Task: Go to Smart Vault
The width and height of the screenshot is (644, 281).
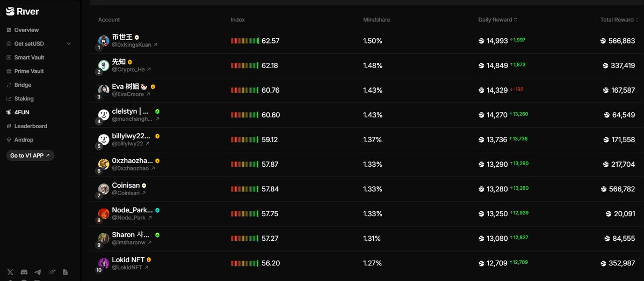Action: pos(25,57)
